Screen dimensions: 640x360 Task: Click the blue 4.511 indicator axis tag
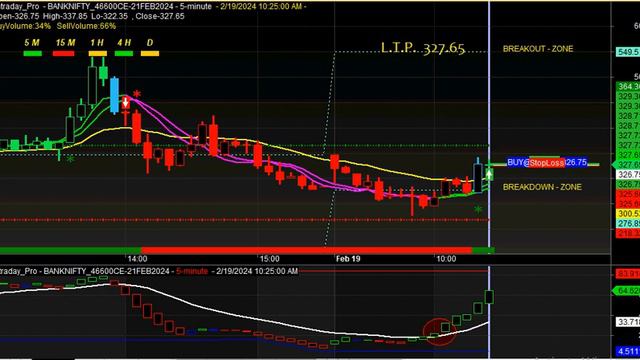[x=627, y=351]
